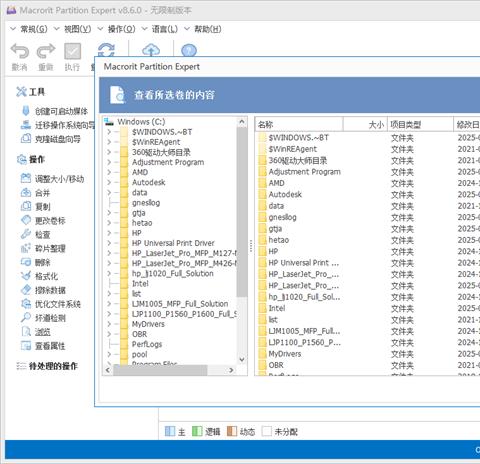
Task: Select 更改卷标 operation
Action: tap(43, 220)
